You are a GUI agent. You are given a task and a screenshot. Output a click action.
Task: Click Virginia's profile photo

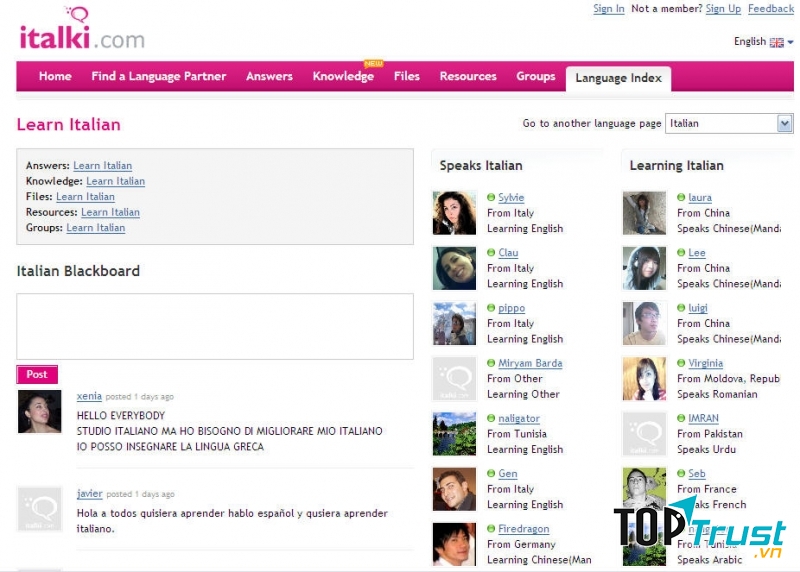point(644,379)
